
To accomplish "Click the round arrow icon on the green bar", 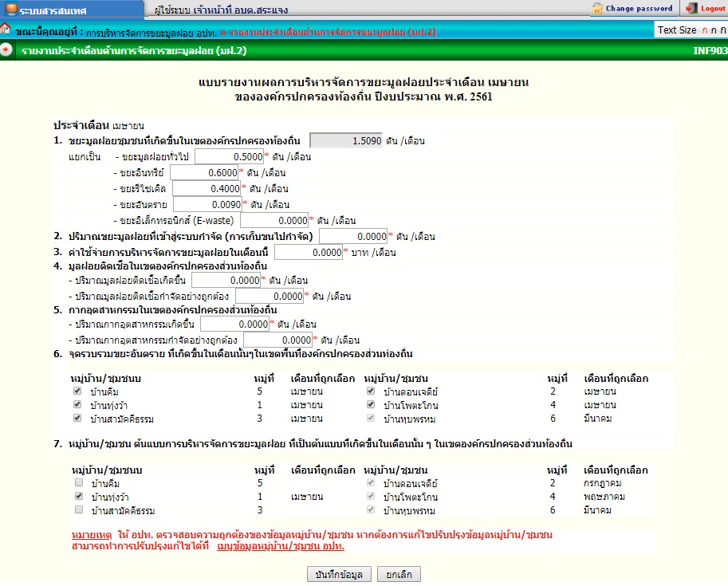I will point(6,49).
